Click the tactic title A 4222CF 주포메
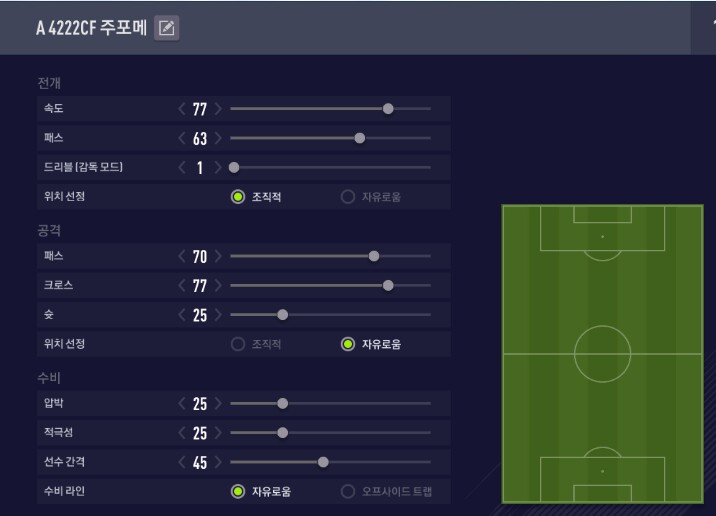The height and width of the screenshot is (516, 716). pyautogui.click(x=91, y=28)
